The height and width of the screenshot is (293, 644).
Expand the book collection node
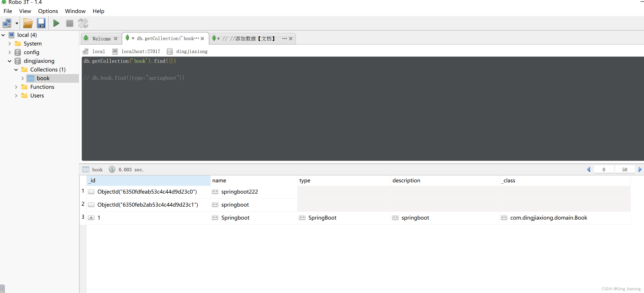(23, 78)
